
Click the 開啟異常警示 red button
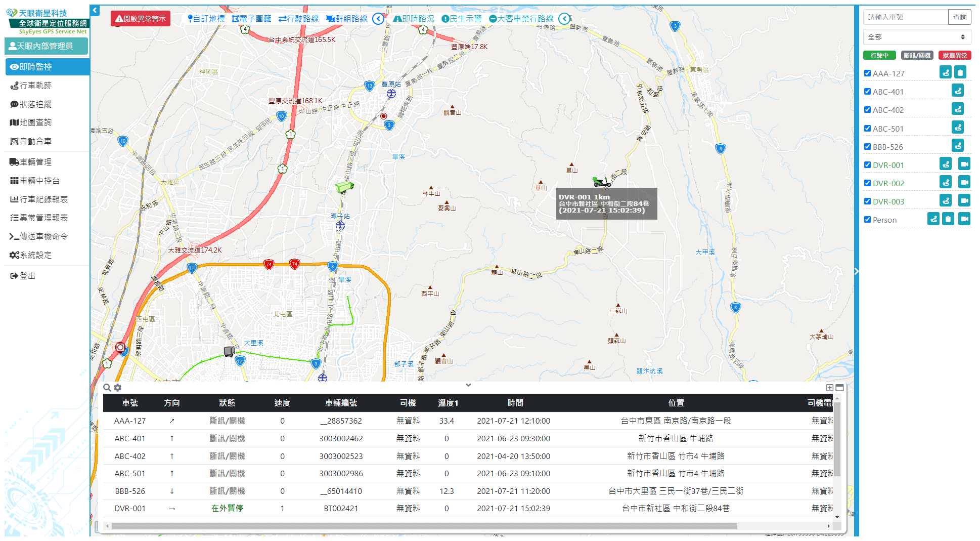(141, 19)
